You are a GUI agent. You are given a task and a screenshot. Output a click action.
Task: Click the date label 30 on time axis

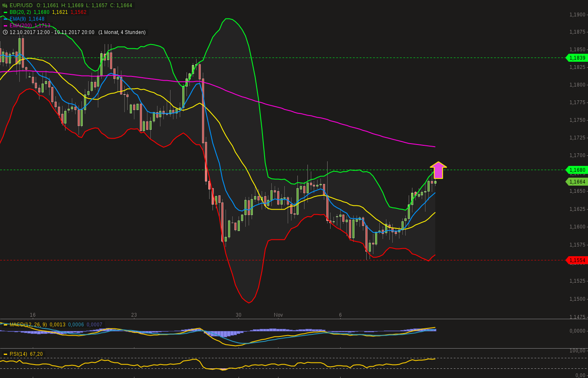[x=239, y=315]
